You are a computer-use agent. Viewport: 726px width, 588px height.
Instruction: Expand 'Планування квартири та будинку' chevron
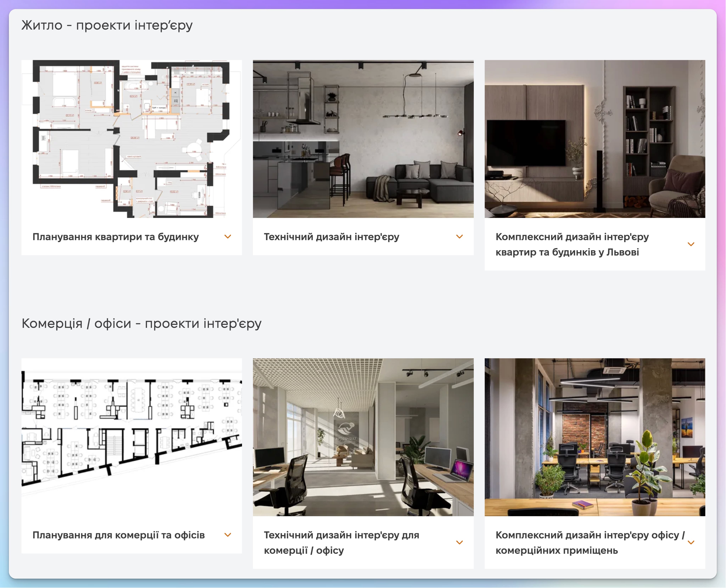pyautogui.click(x=227, y=237)
